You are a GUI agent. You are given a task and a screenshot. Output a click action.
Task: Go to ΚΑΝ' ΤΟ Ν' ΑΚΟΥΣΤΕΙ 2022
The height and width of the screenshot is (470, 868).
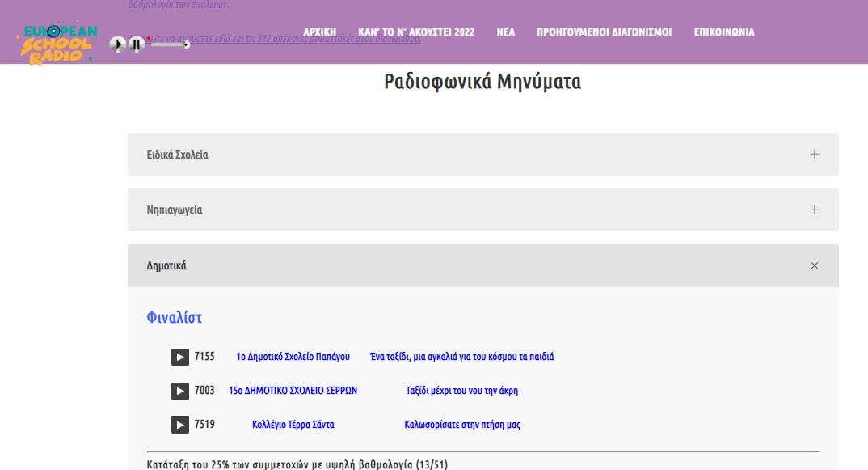(x=416, y=32)
